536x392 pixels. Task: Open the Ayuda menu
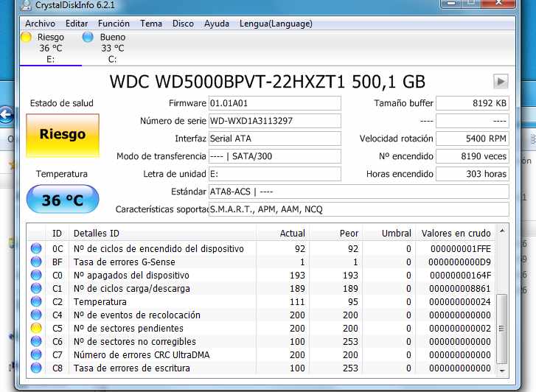click(216, 24)
